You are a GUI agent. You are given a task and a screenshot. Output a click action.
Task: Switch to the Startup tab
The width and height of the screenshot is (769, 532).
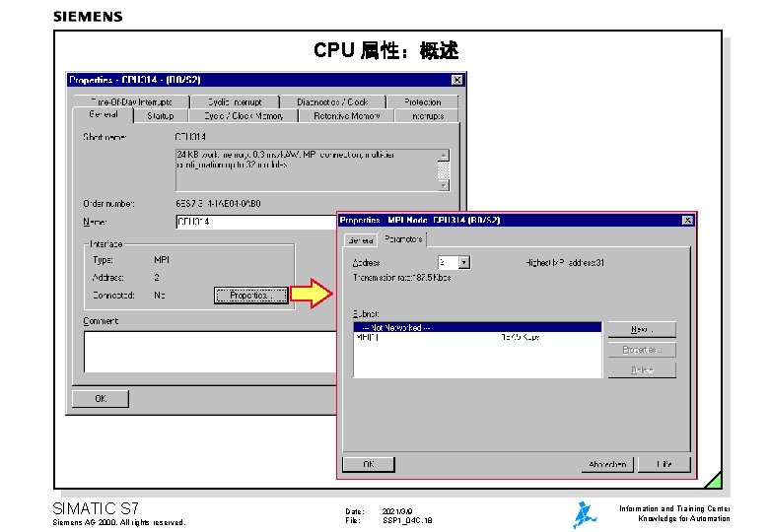pyautogui.click(x=161, y=115)
